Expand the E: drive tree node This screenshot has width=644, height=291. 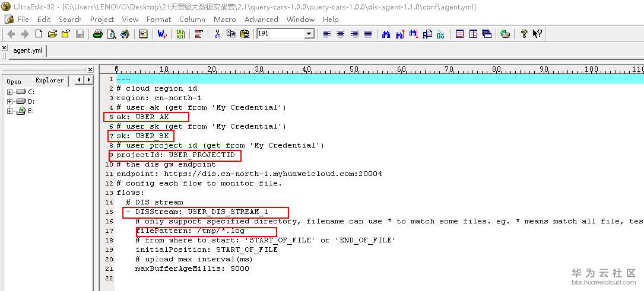tap(10, 111)
